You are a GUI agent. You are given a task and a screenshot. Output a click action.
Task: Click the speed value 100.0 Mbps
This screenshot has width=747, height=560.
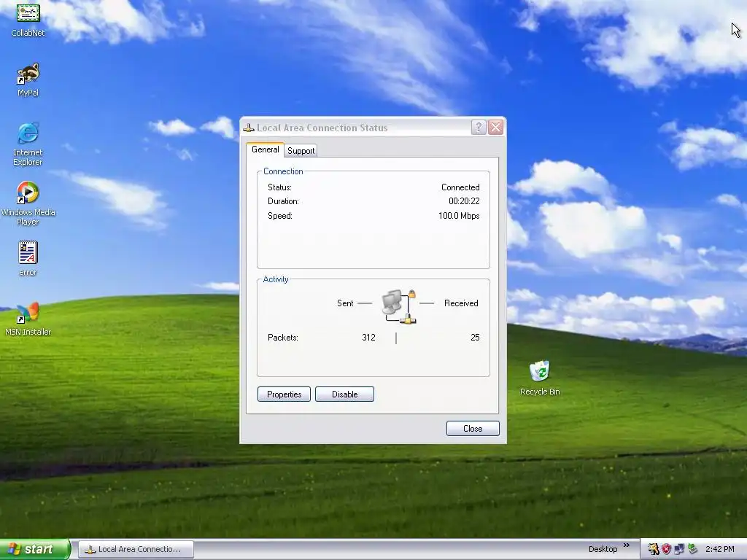coord(459,216)
